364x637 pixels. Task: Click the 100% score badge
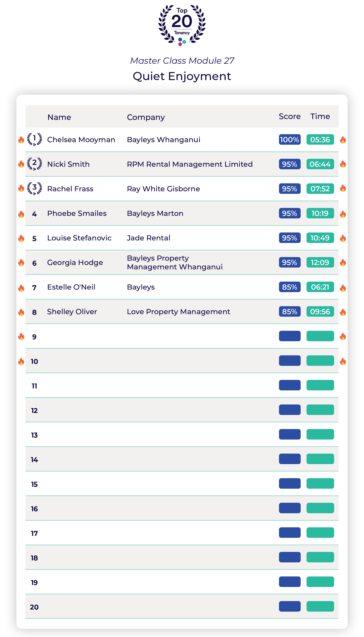290,139
